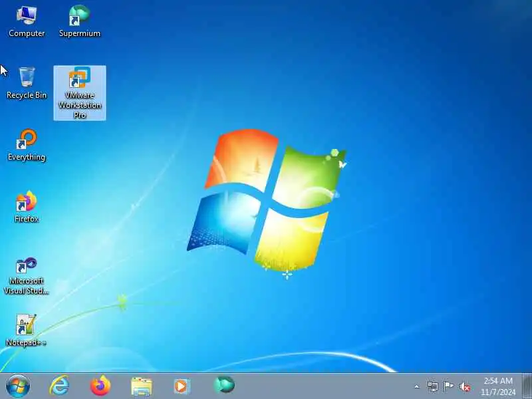Open the Windows Start menu
532x399 pixels.
pyautogui.click(x=18, y=386)
